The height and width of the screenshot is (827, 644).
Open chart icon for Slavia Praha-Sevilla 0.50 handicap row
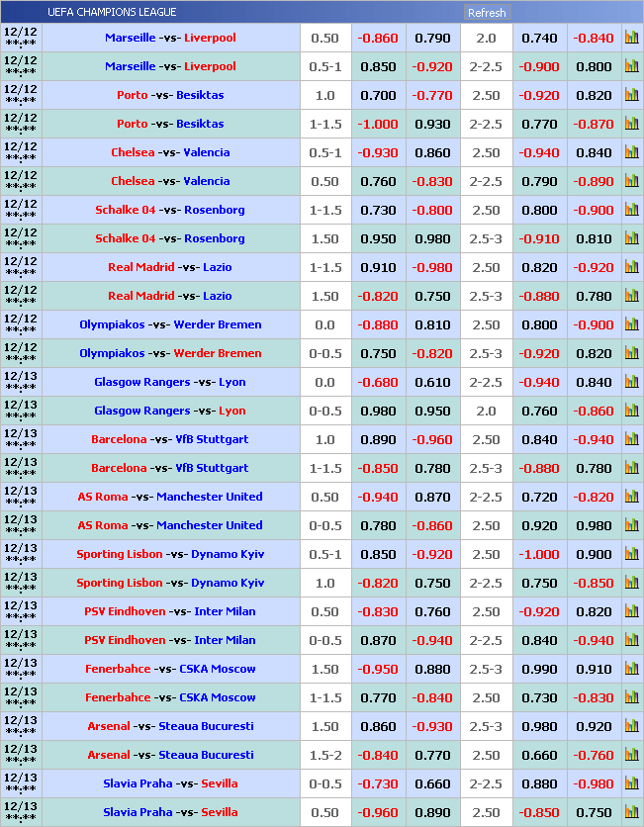point(631,813)
